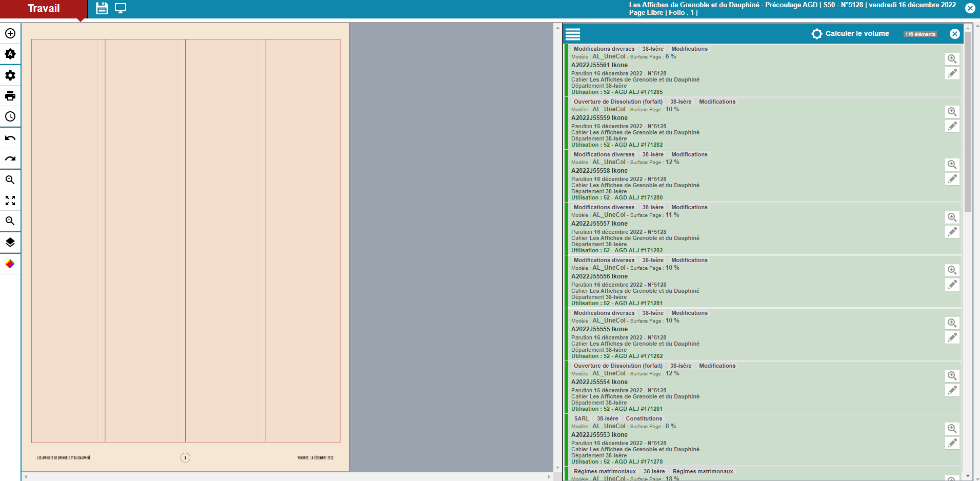Open the hamburger menu in elements panel

[572, 34]
